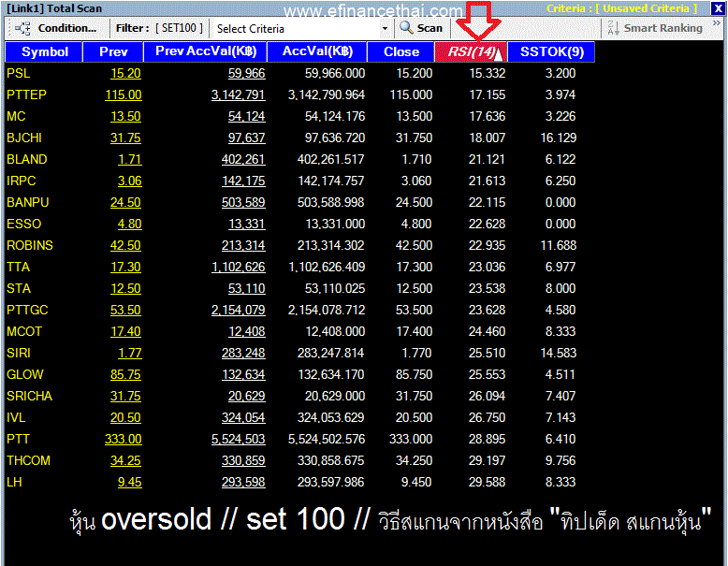The image size is (728, 566).
Task: Click PTTGC Prev AccVal 2,154,079
Action: (x=239, y=310)
